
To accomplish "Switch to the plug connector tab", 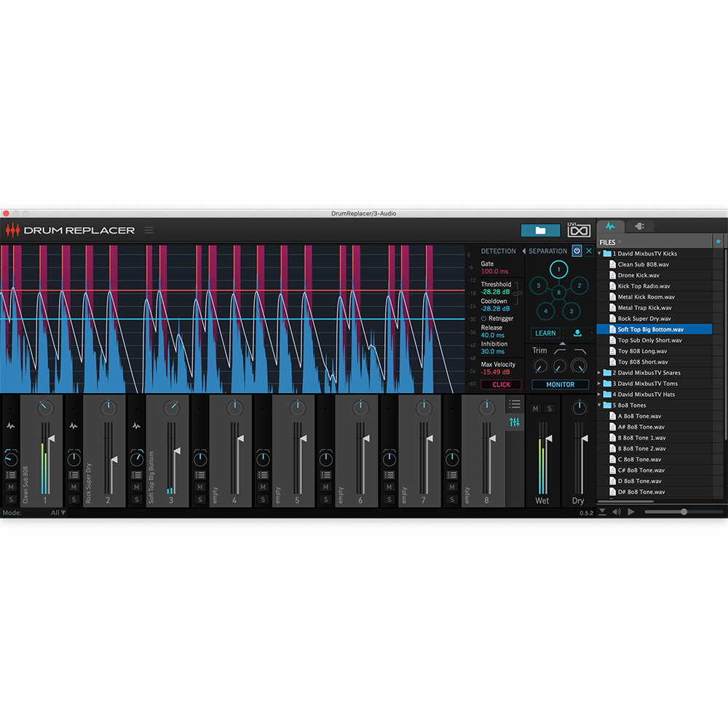I will (639, 226).
